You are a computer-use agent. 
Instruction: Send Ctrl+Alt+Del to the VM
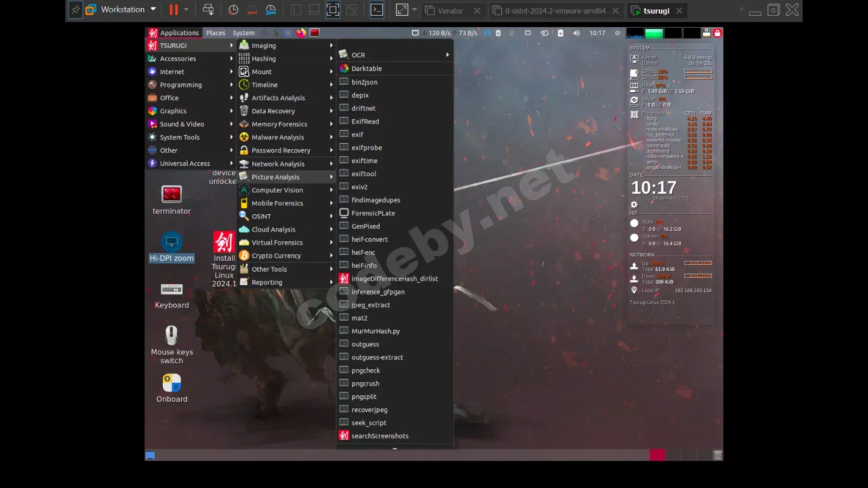tap(208, 10)
